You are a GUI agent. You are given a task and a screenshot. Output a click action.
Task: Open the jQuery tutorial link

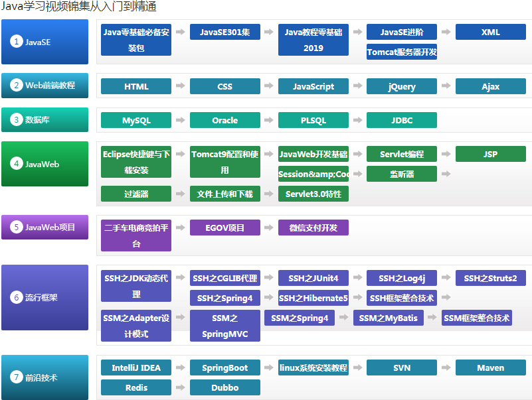[x=402, y=86]
